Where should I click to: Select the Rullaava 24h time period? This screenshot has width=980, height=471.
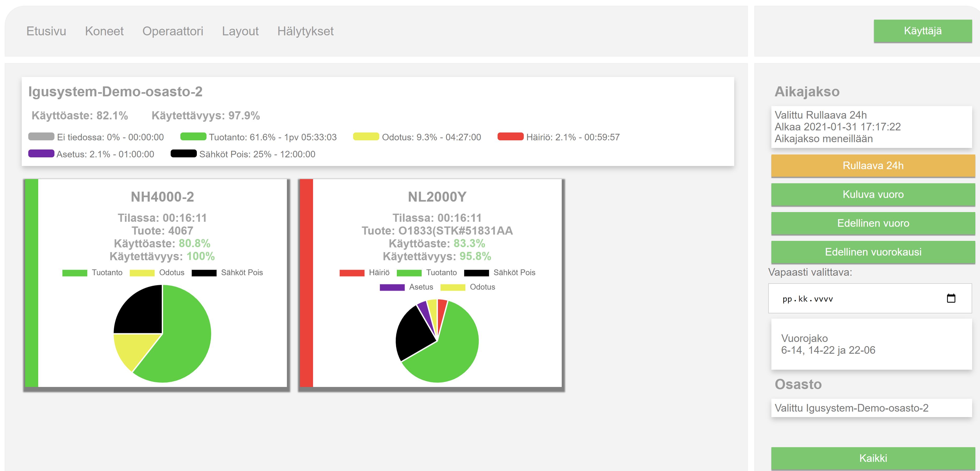[x=873, y=165]
